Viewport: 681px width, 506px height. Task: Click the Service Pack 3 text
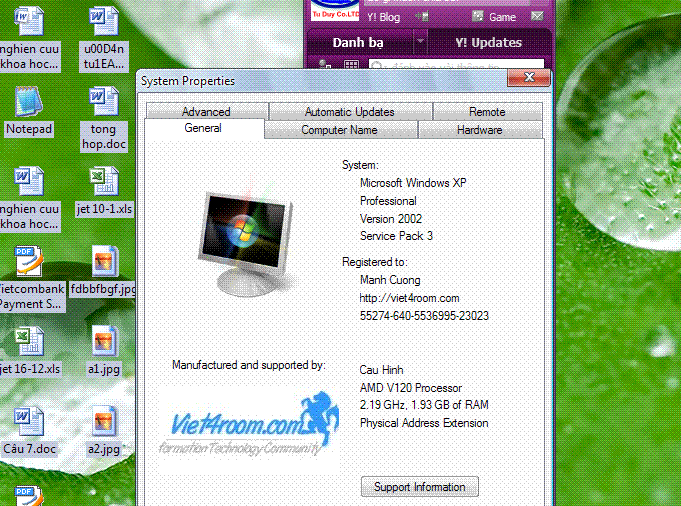(x=396, y=236)
